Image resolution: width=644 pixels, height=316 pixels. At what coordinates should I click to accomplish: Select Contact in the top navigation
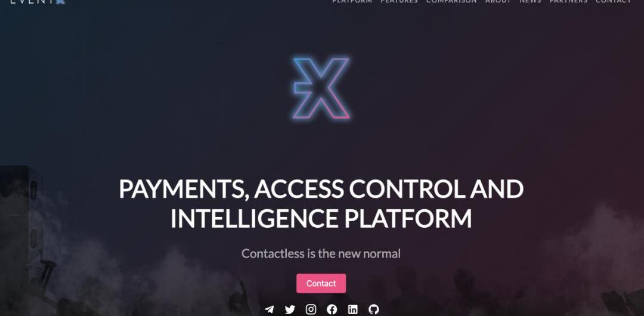point(614,1)
